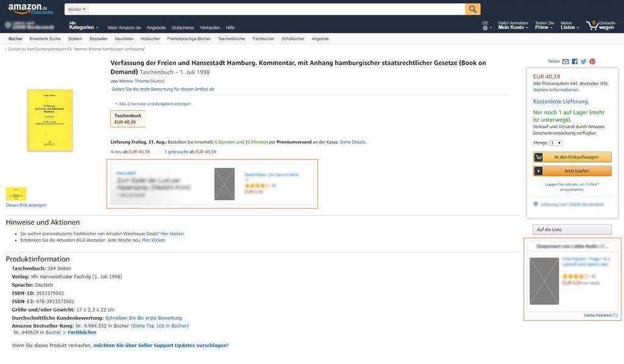The image size is (624, 364).
Task: Share the book on Facebook
Action: (575, 61)
